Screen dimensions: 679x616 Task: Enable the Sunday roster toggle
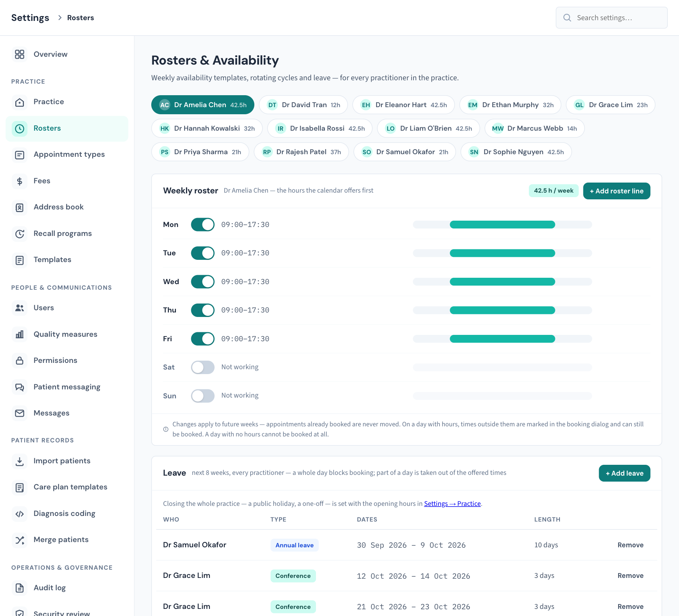pos(203,396)
